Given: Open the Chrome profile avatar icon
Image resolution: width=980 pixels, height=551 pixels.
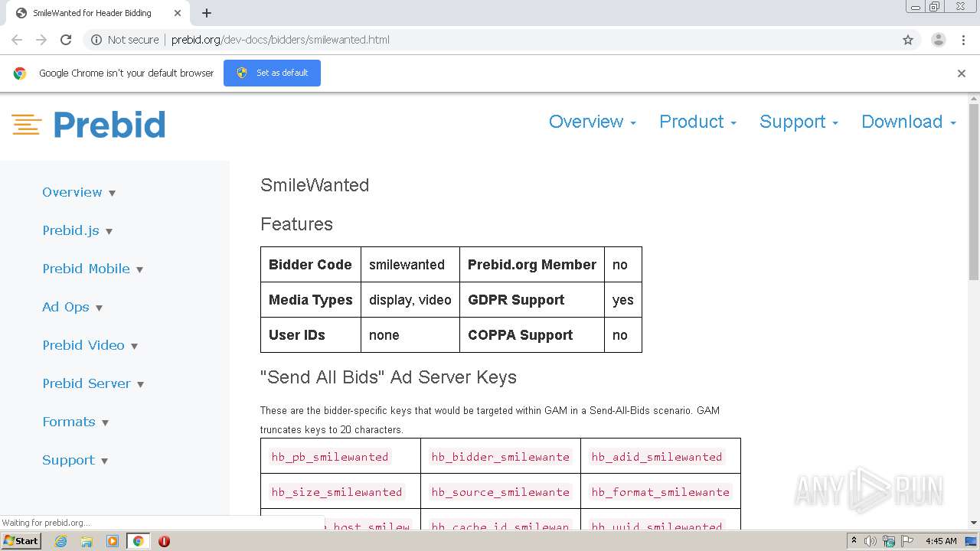Looking at the screenshot, I should (938, 40).
